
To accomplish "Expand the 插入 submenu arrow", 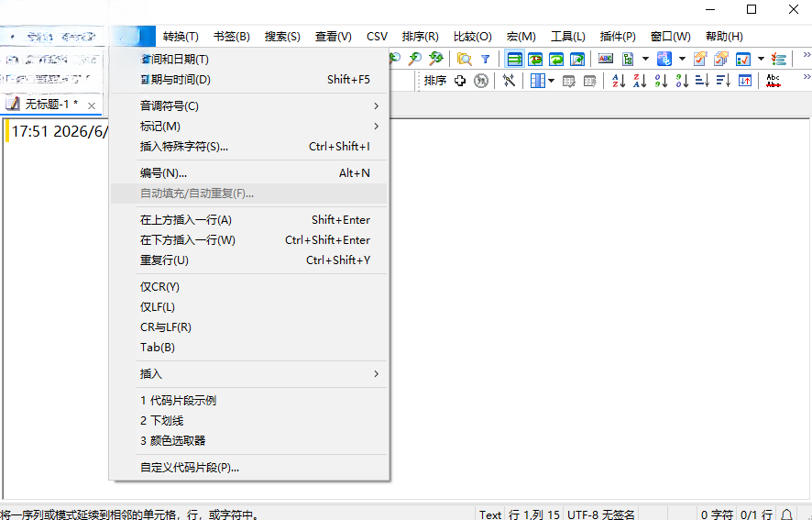I will click(377, 374).
